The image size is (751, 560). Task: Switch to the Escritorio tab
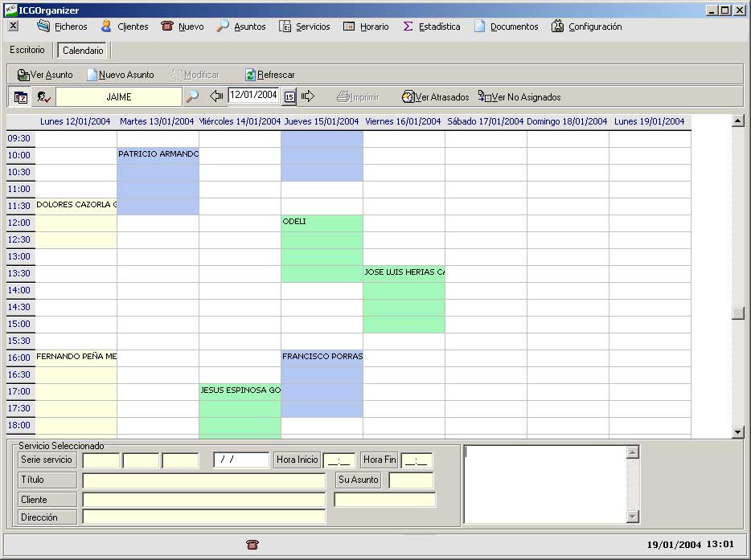(27, 50)
